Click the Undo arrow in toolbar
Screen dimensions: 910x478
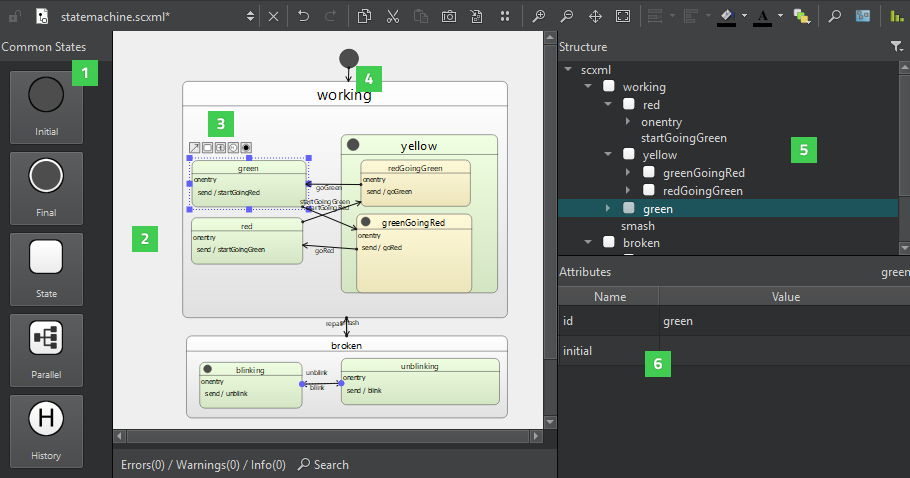tap(304, 17)
